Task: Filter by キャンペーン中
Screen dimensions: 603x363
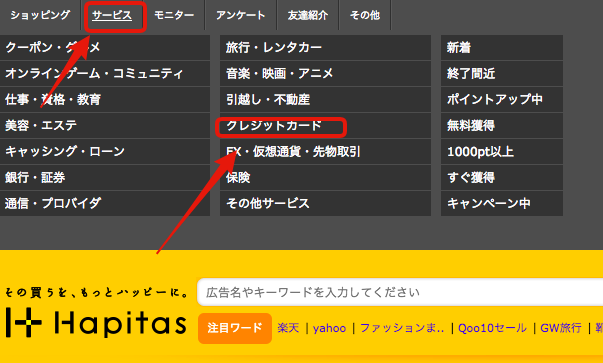Action: [x=502, y=203]
